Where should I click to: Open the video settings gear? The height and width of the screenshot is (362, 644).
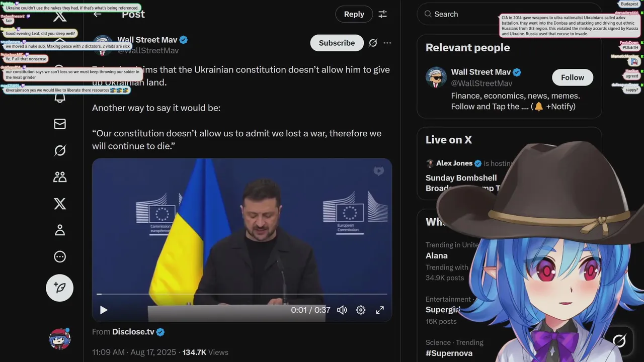pyautogui.click(x=361, y=310)
